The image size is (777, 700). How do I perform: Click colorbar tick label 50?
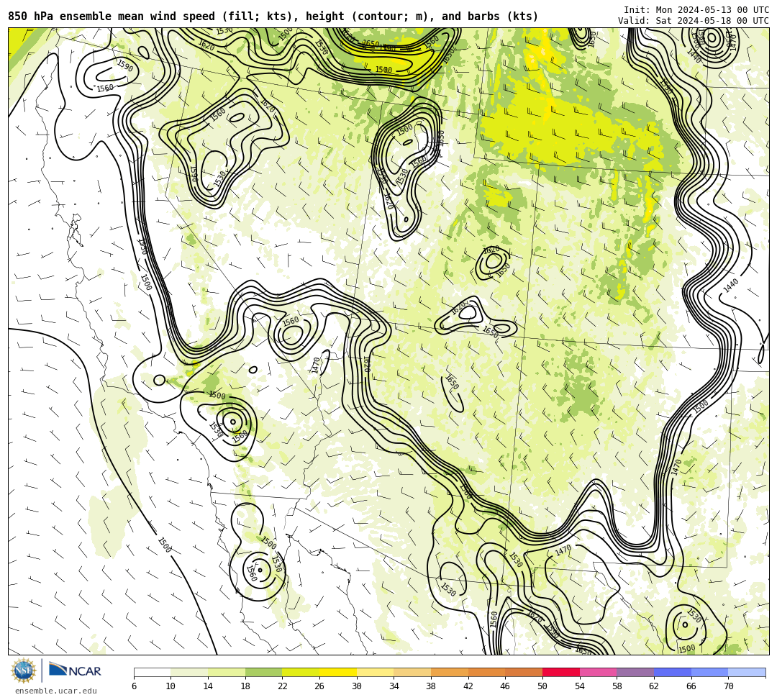click(x=542, y=686)
